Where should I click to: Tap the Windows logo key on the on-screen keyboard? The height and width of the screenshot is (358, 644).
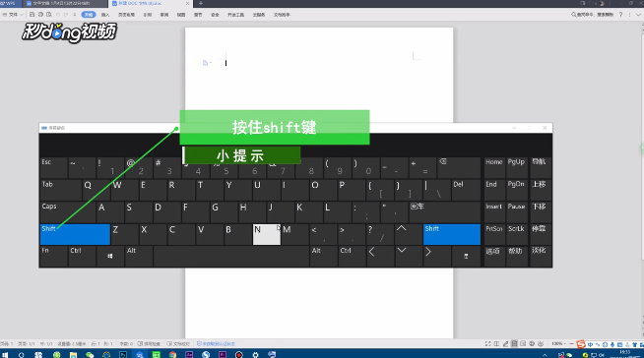click(x=110, y=257)
